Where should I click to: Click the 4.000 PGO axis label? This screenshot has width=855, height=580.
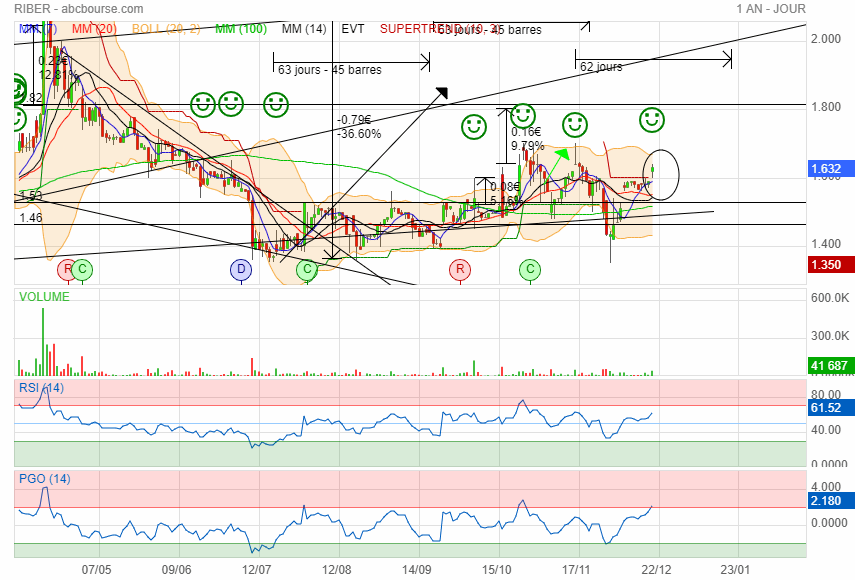pyautogui.click(x=826, y=487)
